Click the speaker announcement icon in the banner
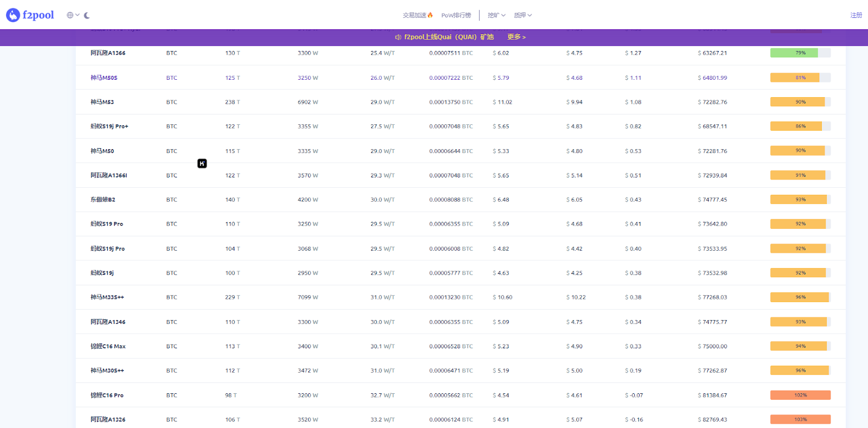 [398, 37]
